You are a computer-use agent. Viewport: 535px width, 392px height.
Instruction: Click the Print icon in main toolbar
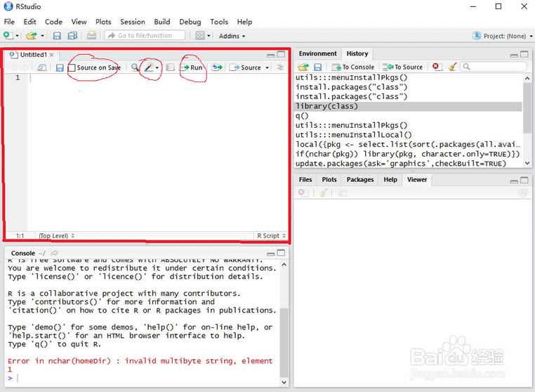(91, 35)
